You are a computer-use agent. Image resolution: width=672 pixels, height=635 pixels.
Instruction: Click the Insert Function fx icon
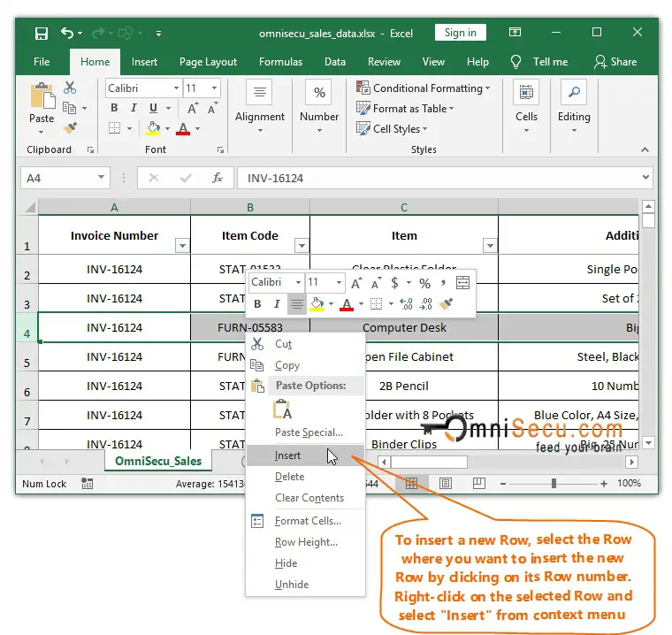(218, 178)
